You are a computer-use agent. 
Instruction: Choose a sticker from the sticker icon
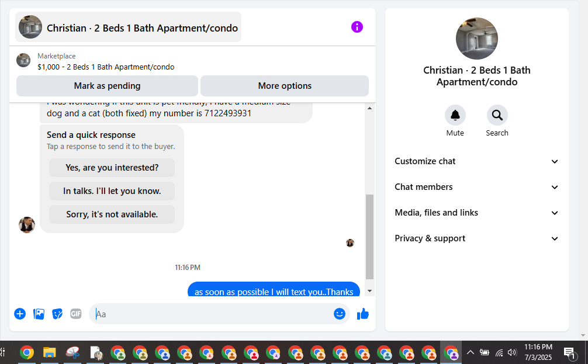pyautogui.click(x=57, y=314)
